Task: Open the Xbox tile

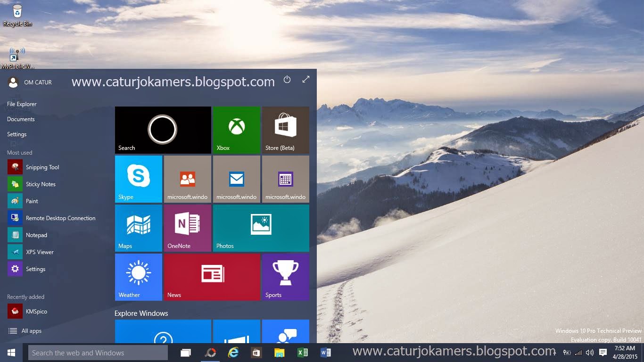Action: tap(236, 130)
